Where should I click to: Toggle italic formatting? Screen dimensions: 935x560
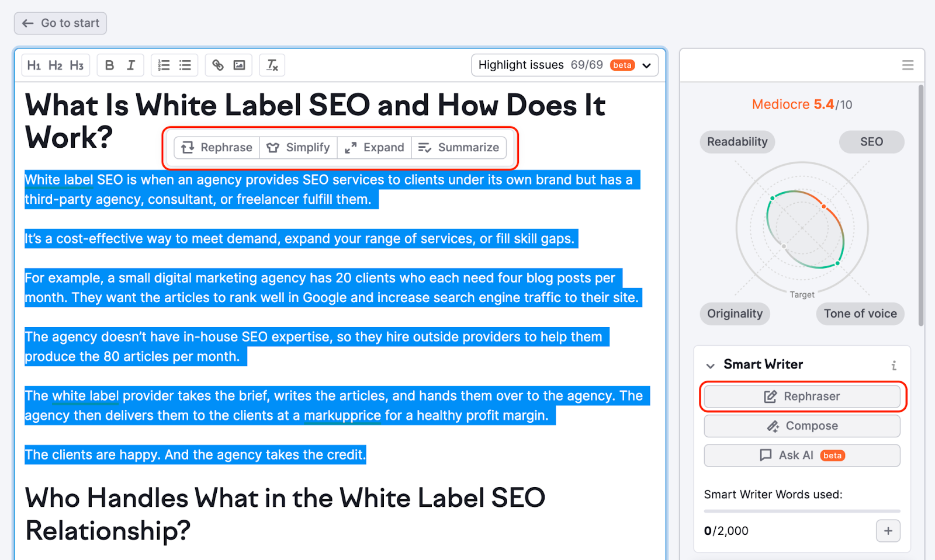point(131,65)
